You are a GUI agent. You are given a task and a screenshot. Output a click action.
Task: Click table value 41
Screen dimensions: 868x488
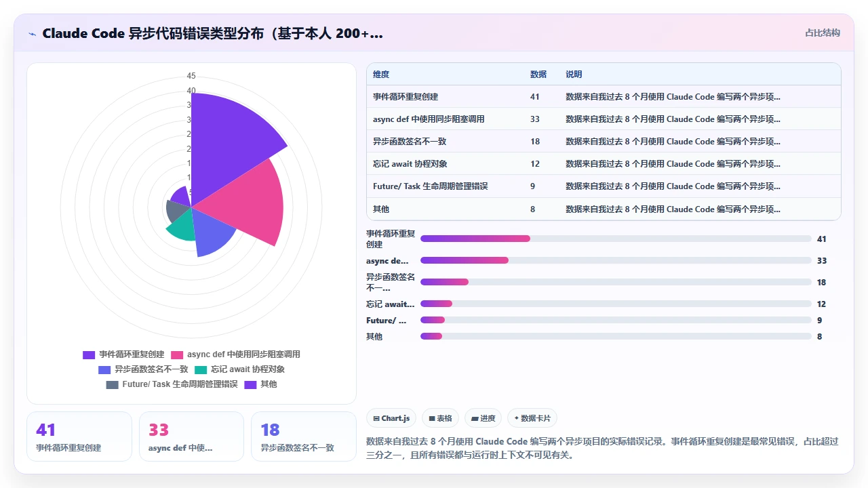tap(535, 97)
